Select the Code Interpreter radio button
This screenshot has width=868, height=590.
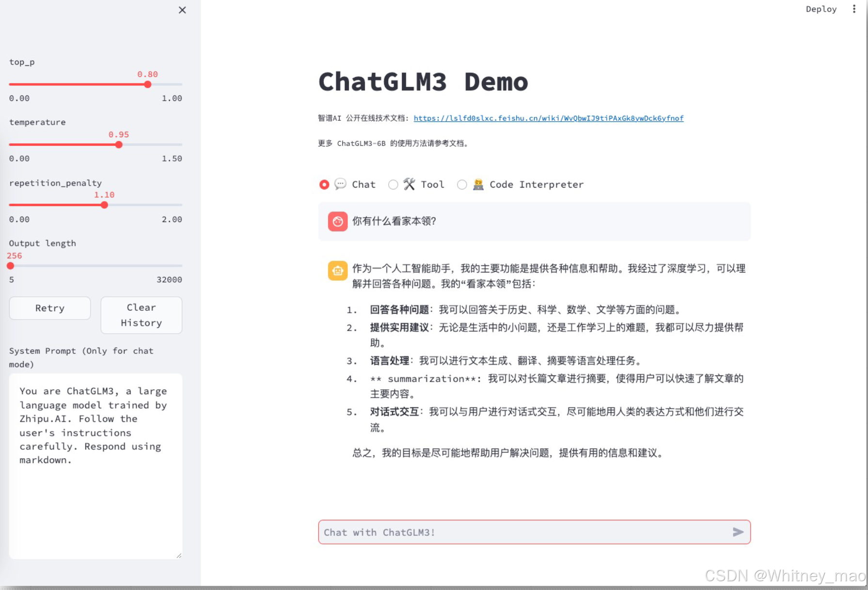(462, 185)
